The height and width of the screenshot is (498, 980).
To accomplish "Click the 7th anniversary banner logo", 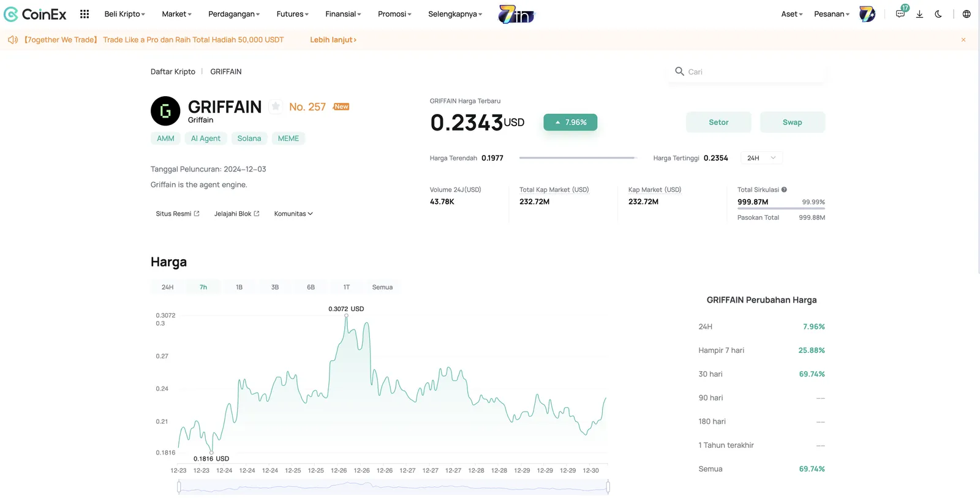I will [516, 14].
